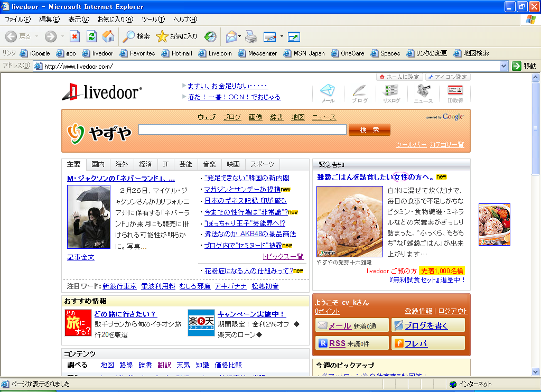541x392 pixels.
Task: Click the Forward arrow toolbar button
Action: (x=51, y=36)
